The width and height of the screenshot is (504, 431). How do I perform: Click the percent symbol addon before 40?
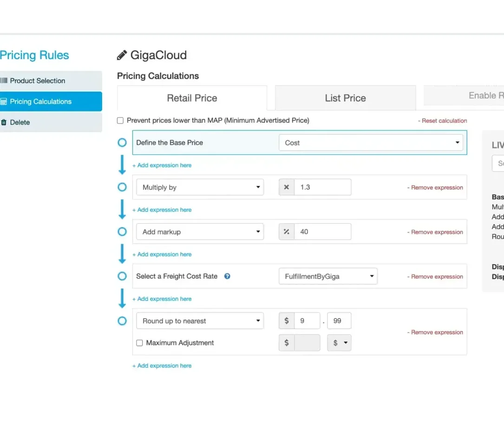click(287, 232)
